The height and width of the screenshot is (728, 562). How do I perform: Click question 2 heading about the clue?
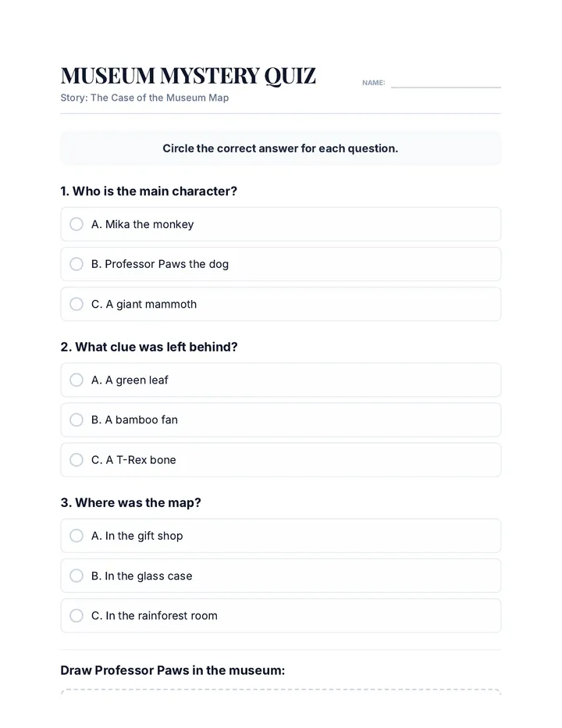[149, 347]
